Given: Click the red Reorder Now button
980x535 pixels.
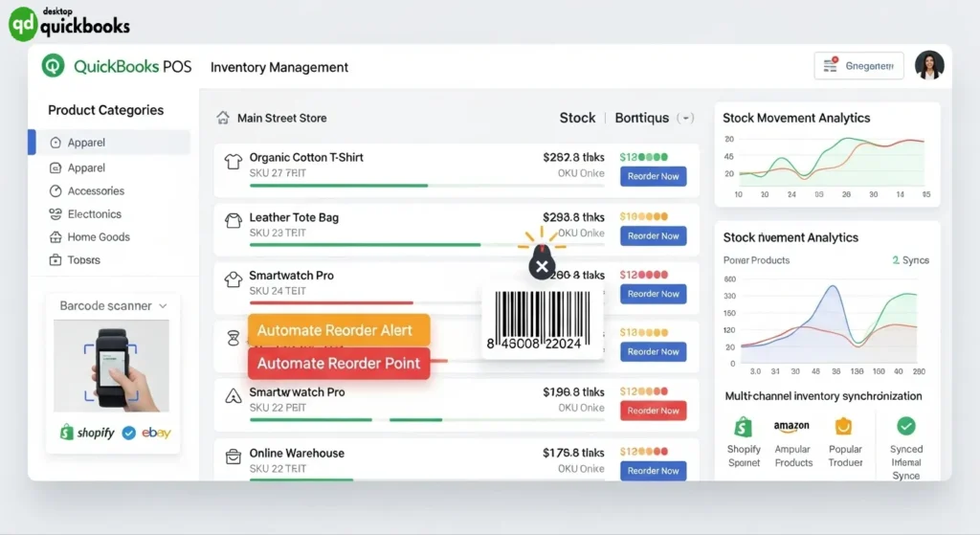Looking at the screenshot, I should 653,411.
